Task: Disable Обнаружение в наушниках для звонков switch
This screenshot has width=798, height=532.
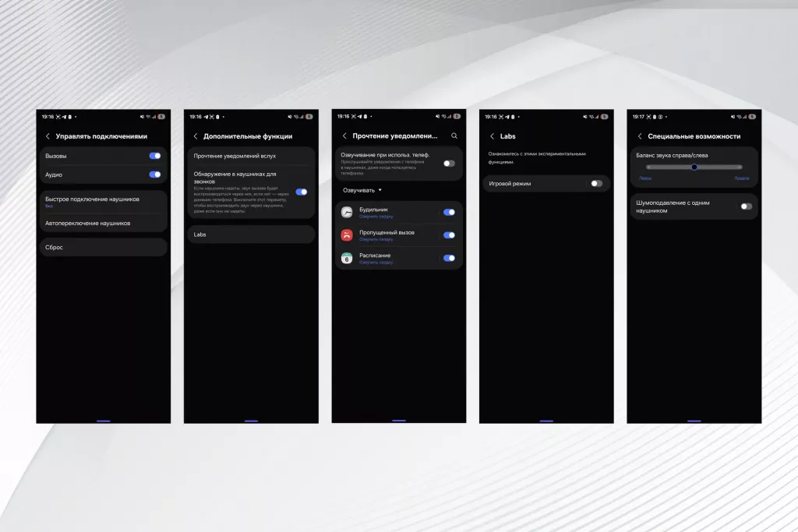Action: coord(302,192)
